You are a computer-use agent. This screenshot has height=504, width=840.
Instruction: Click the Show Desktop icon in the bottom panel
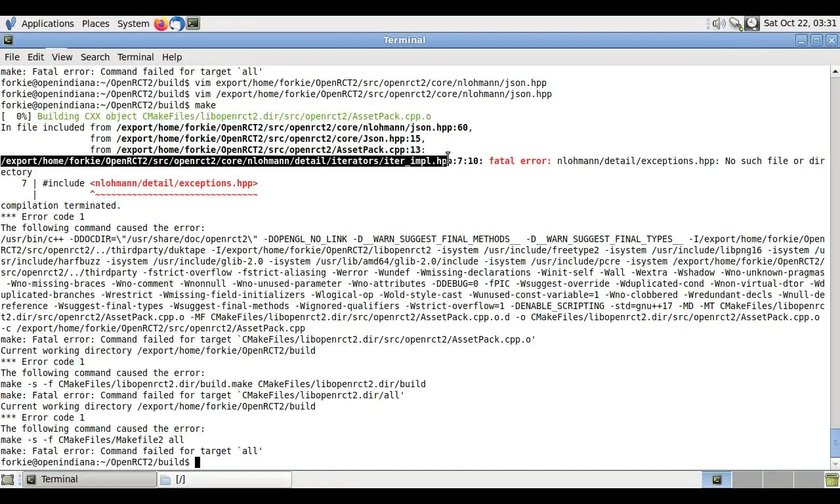coord(7,480)
